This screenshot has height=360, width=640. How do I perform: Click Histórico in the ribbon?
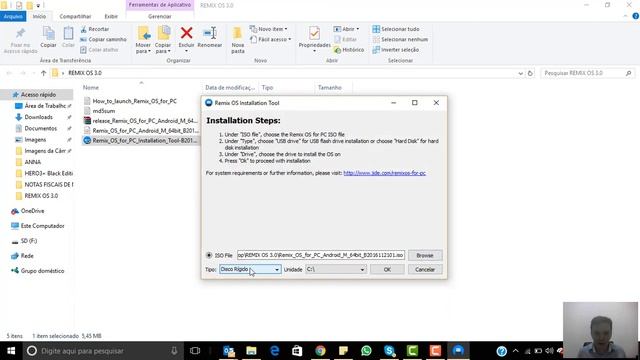point(349,49)
